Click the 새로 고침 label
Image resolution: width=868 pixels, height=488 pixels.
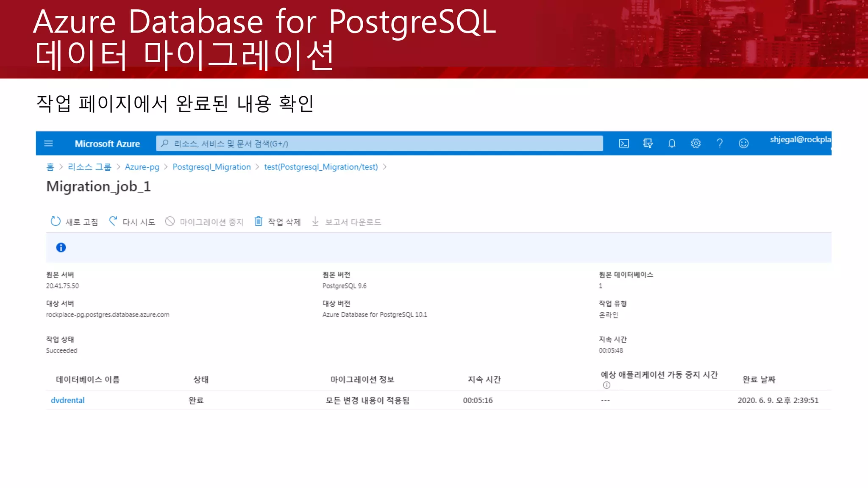click(82, 222)
